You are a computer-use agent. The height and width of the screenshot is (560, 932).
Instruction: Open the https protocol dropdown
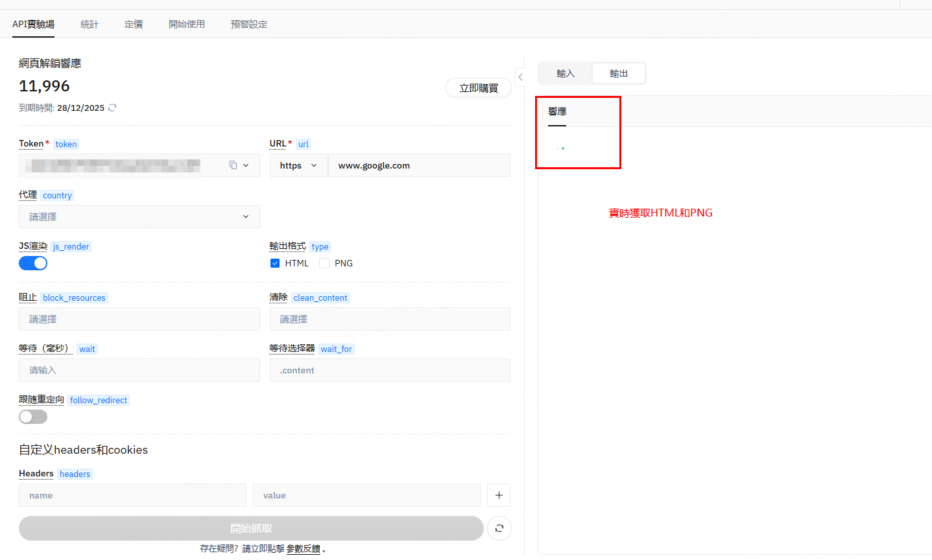click(298, 165)
